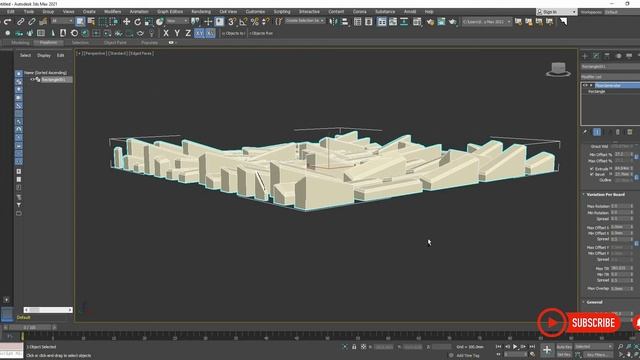
Task: Toggle the Bevel H checkbox
Action: click(591, 174)
